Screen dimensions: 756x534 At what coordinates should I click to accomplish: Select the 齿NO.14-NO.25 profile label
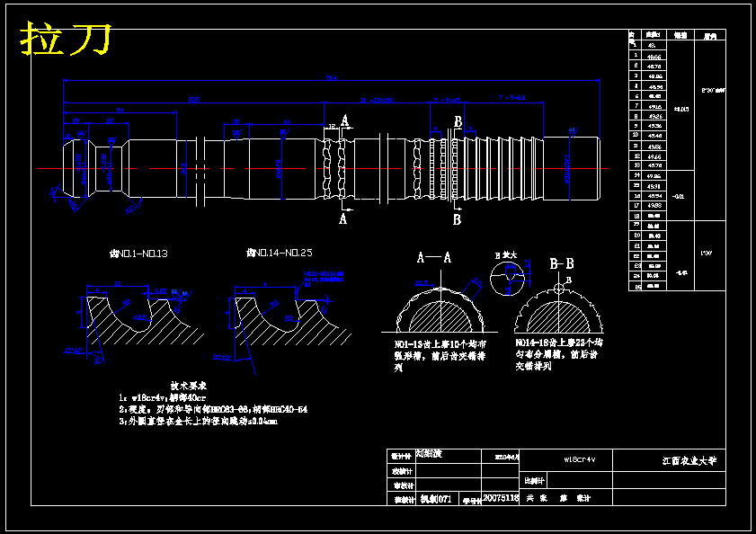tap(280, 253)
